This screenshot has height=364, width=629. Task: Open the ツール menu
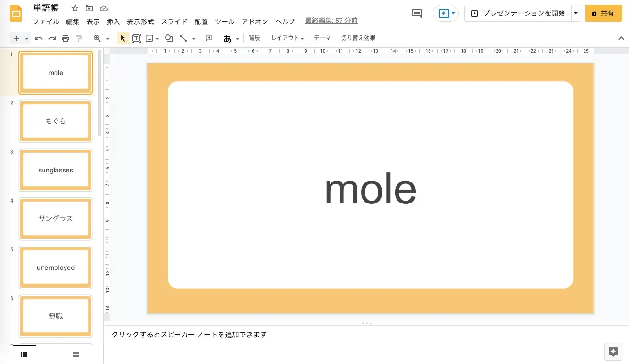pos(224,21)
